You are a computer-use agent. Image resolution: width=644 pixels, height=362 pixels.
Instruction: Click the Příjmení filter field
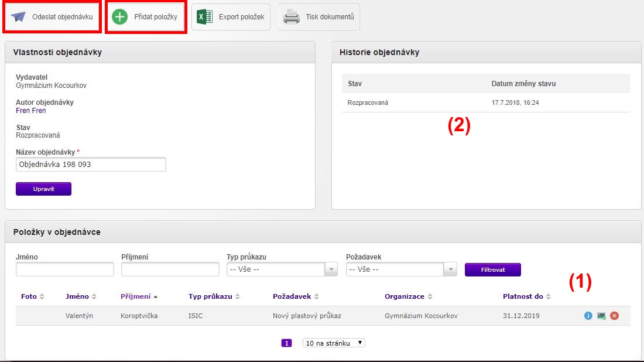[170, 269]
